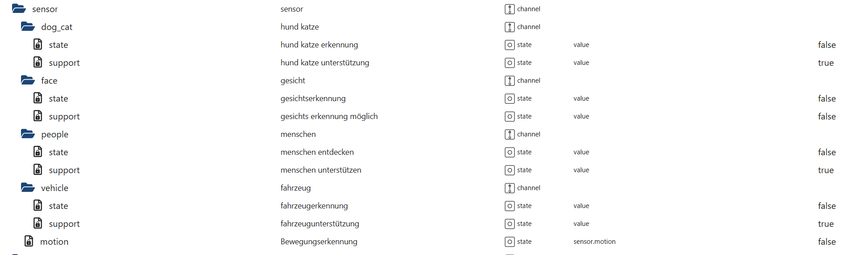
Task: Click the true value for fahrzeugunterstützung
Action: (x=826, y=224)
